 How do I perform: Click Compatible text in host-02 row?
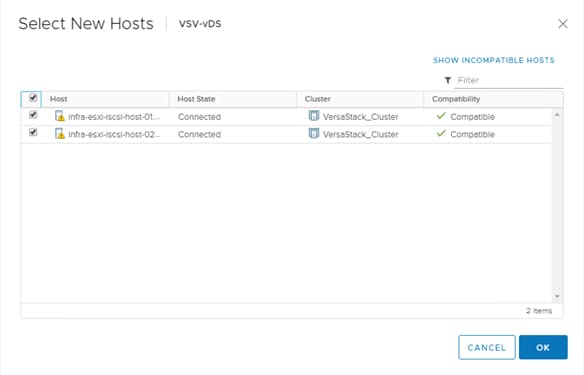click(x=472, y=134)
